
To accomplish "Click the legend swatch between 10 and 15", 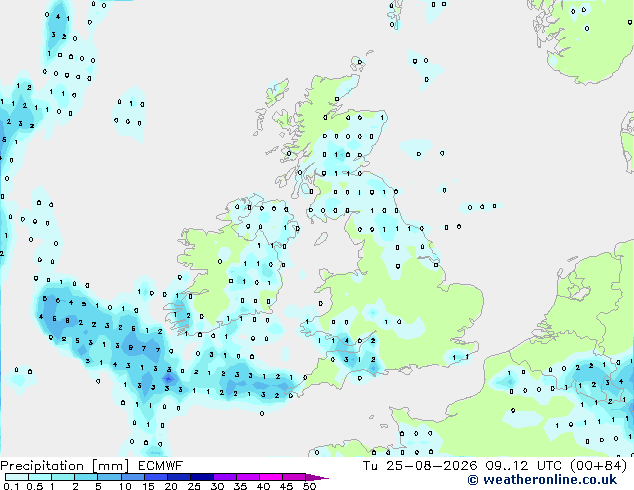I will pos(132,477).
